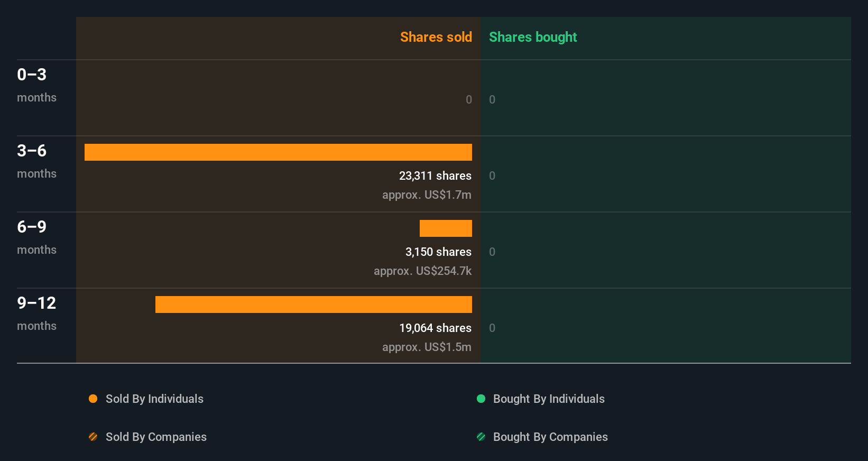Click the striped Sold By Companies legend icon
The width and height of the screenshot is (868, 461).
tap(93, 437)
